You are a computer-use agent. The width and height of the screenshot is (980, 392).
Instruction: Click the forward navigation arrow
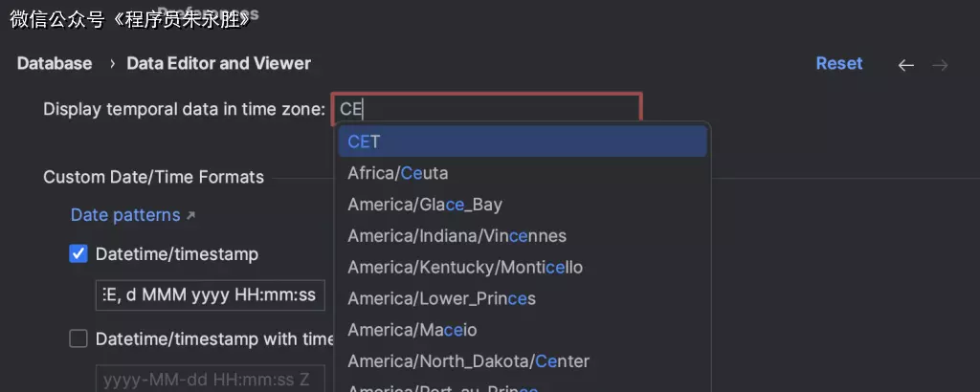(x=940, y=65)
